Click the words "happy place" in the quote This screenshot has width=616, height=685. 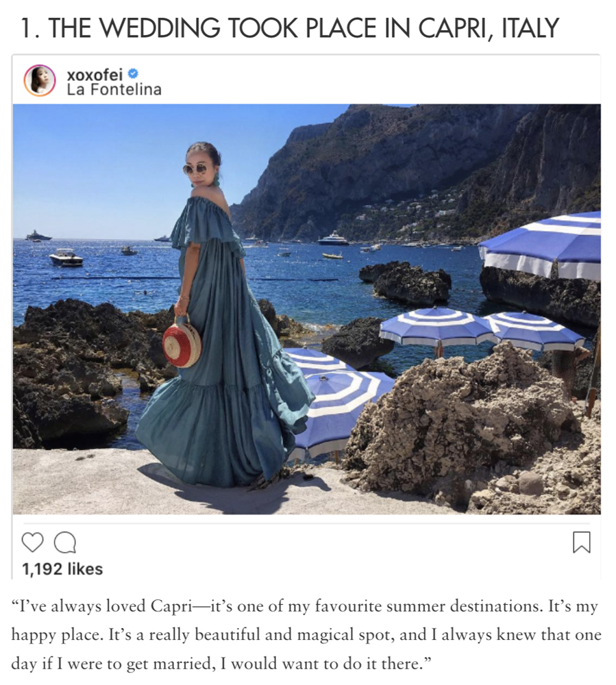[x=56, y=635]
